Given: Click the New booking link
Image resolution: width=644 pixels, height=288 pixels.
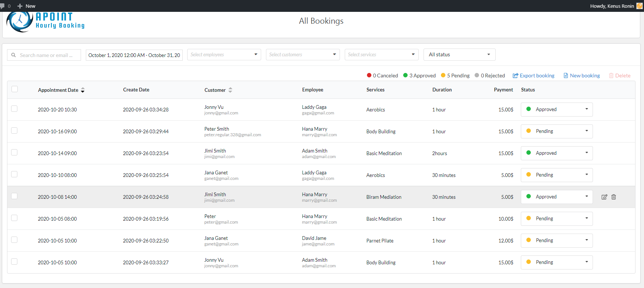Looking at the screenshot, I should click(581, 76).
